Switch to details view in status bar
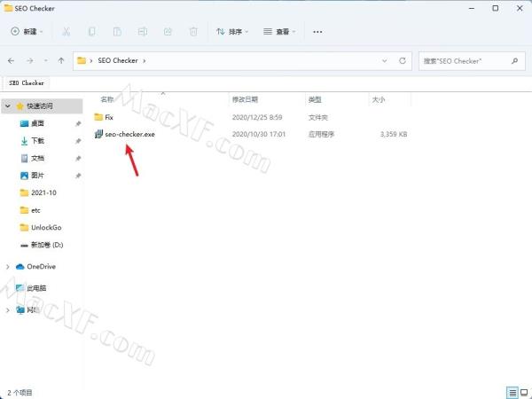532x399 pixels. [x=512, y=391]
